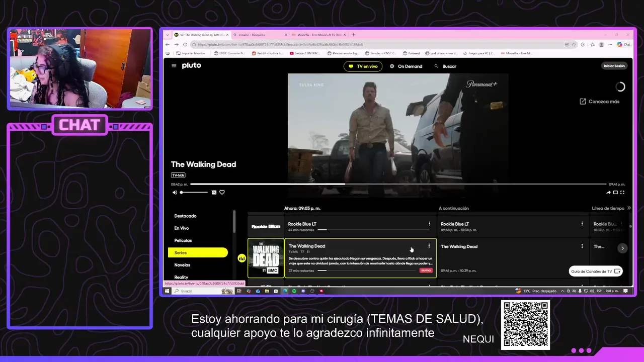The height and width of the screenshot is (362, 644).
Task: Go back in browser
Action: click(x=168, y=44)
